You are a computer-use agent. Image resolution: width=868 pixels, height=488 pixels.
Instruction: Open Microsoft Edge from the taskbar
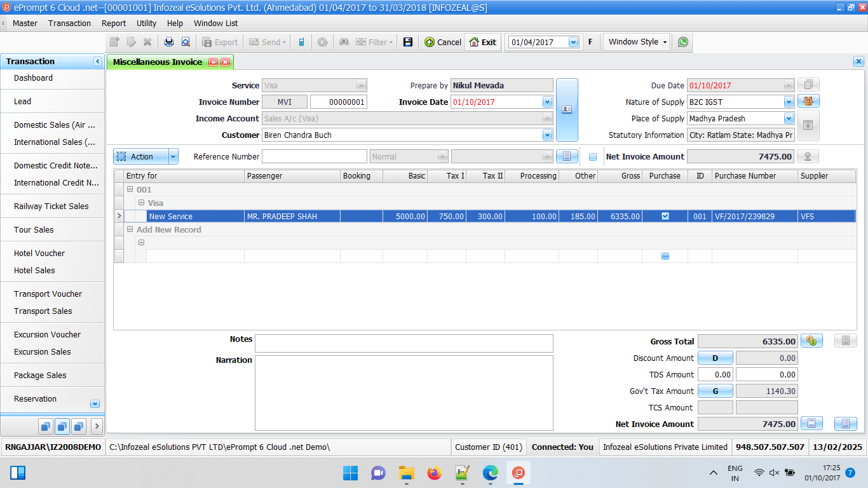coord(490,473)
